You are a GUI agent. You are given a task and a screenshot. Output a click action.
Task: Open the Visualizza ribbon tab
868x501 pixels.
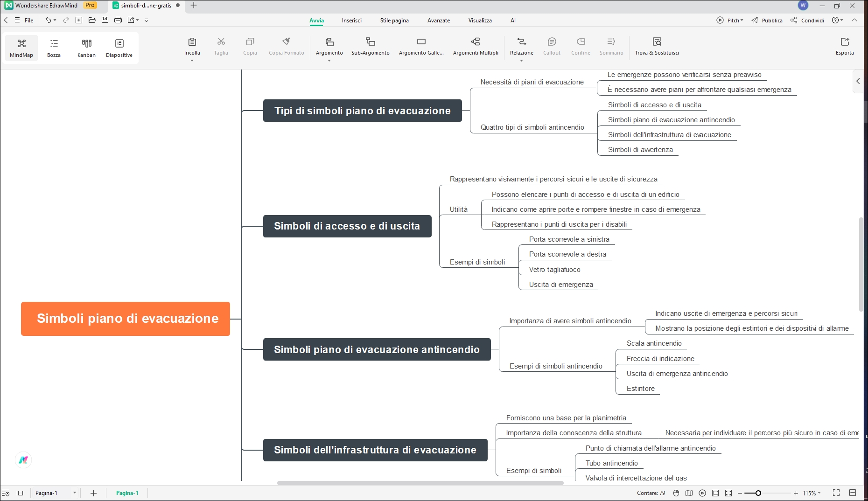[480, 20]
